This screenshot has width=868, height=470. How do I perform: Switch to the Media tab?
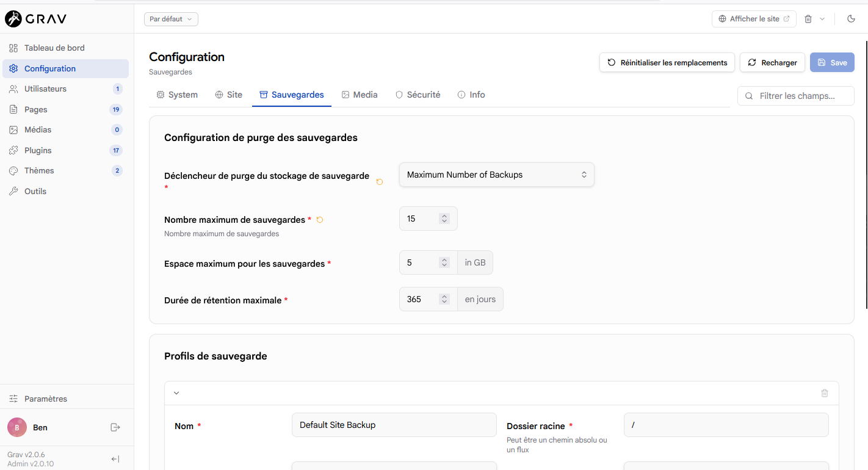(x=360, y=95)
